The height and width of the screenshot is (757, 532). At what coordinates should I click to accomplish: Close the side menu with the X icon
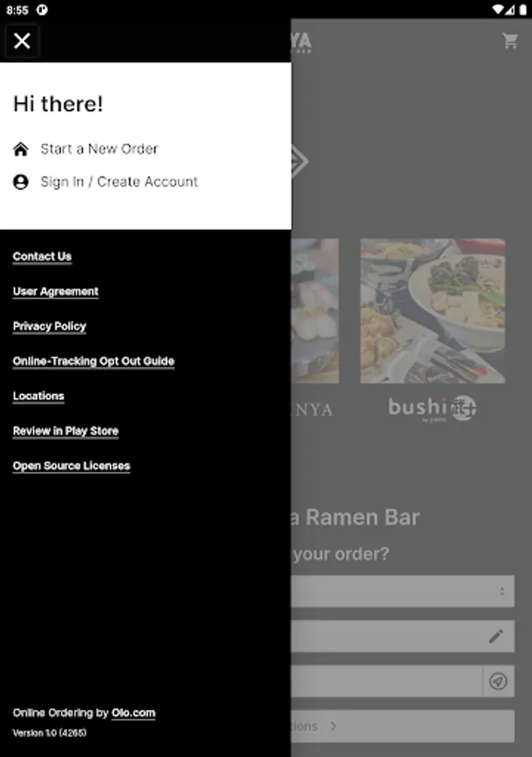pos(22,41)
